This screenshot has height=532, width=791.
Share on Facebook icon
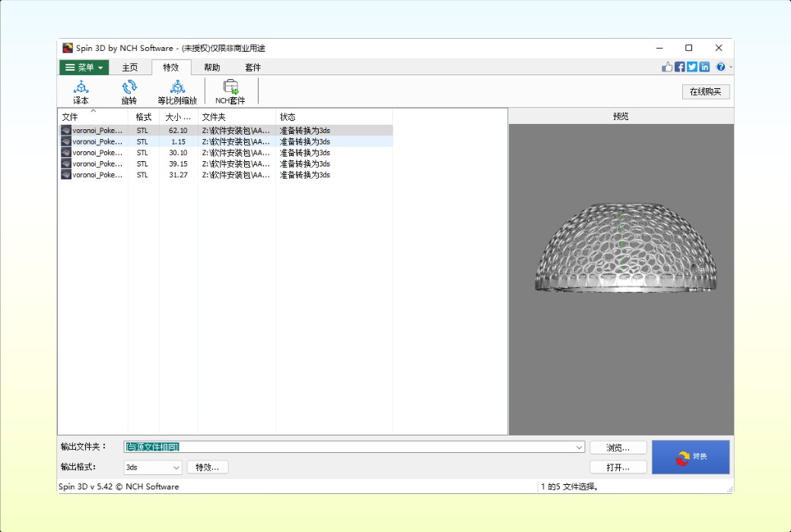click(x=679, y=67)
